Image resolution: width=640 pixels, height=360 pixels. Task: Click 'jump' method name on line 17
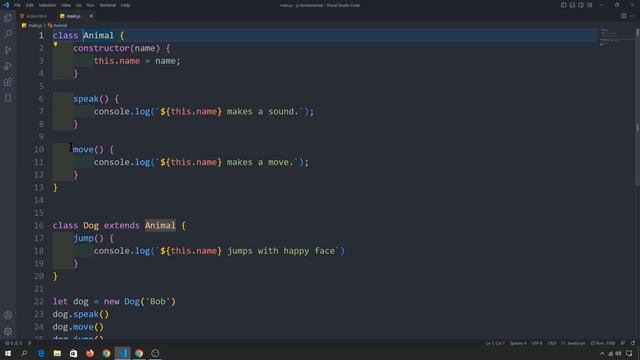[83, 238]
